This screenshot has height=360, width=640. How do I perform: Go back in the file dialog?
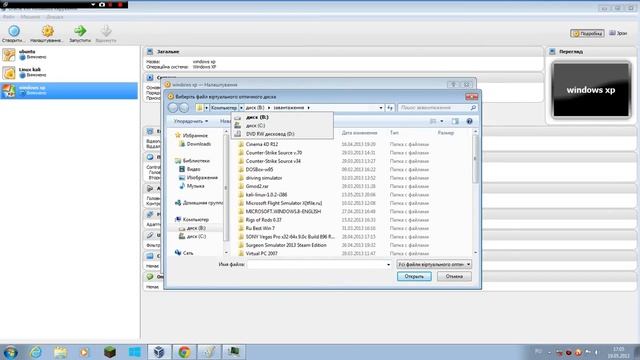(173, 108)
